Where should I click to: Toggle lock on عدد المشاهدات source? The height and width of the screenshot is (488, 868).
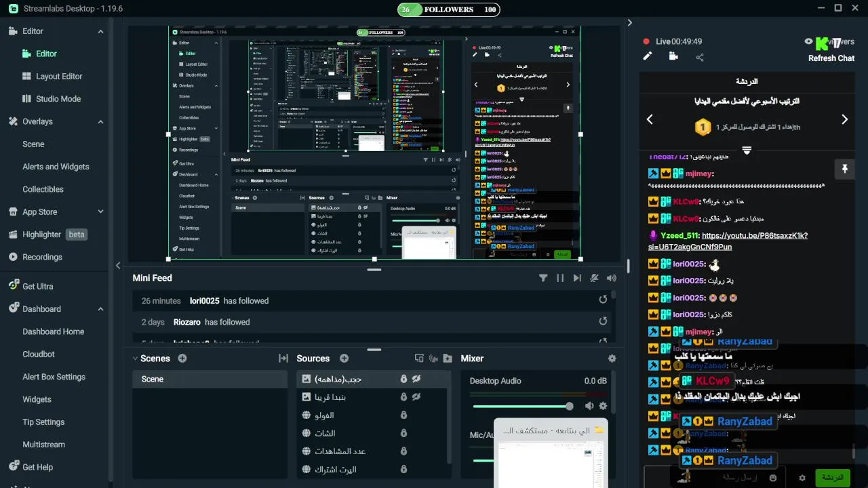(x=403, y=451)
